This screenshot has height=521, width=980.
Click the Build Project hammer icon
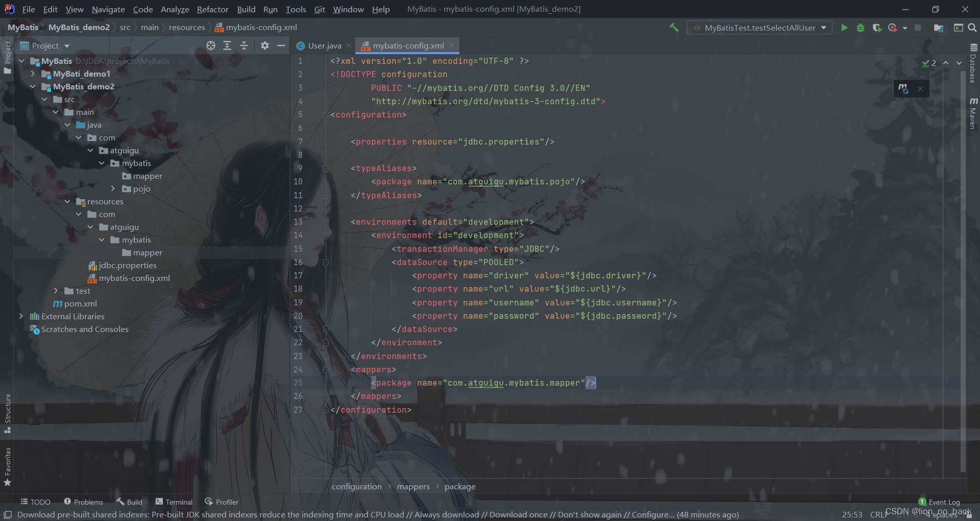click(674, 28)
